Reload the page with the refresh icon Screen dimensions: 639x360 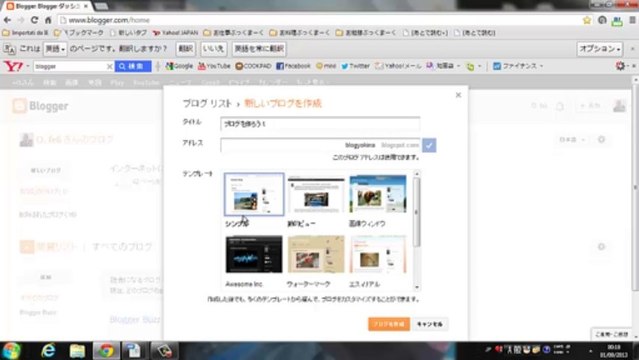(x=34, y=20)
